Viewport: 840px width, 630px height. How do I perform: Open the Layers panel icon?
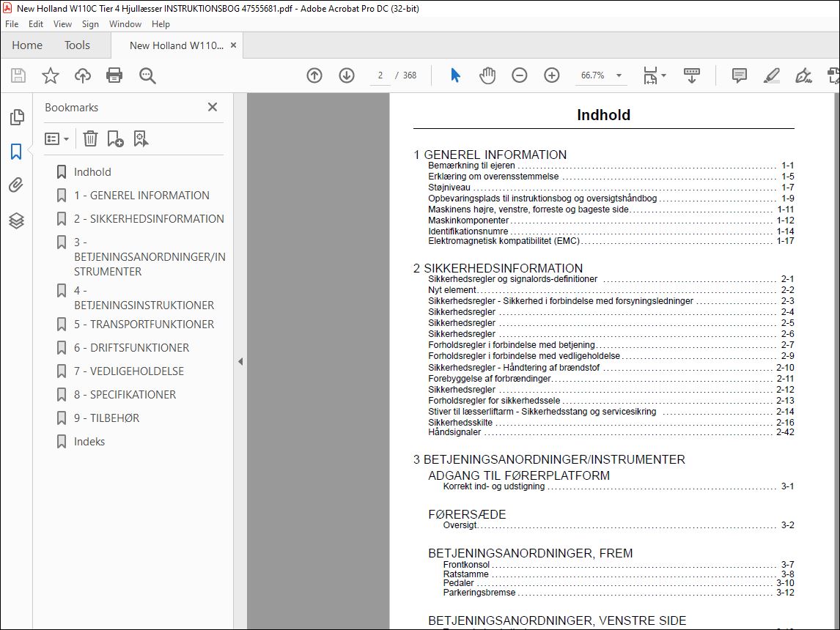[16, 220]
